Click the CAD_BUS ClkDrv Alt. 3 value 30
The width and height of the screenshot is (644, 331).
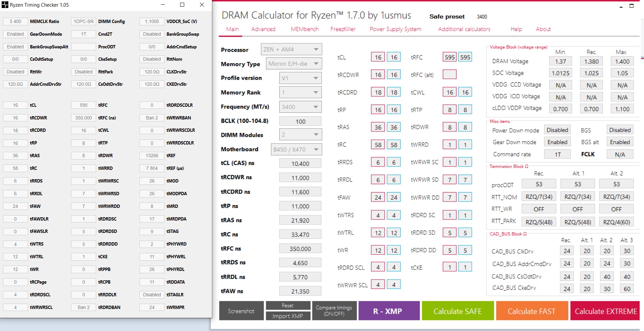pos(627,251)
